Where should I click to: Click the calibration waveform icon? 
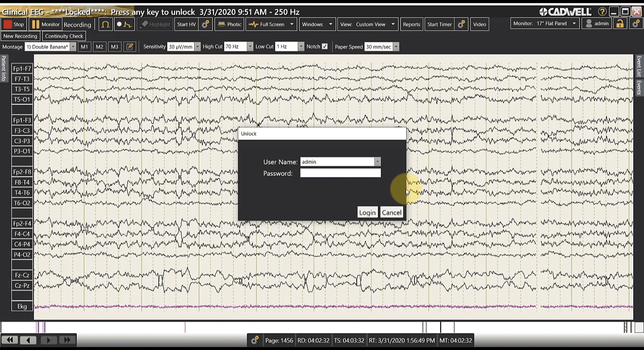pyautogui.click(x=124, y=24)
